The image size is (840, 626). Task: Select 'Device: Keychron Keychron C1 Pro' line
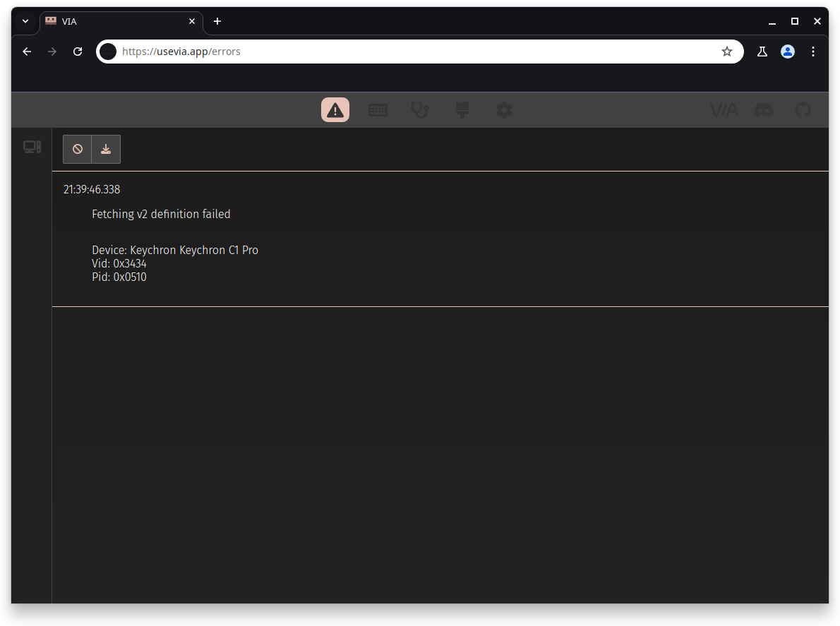pyautogui.click(x=175, y=250)
